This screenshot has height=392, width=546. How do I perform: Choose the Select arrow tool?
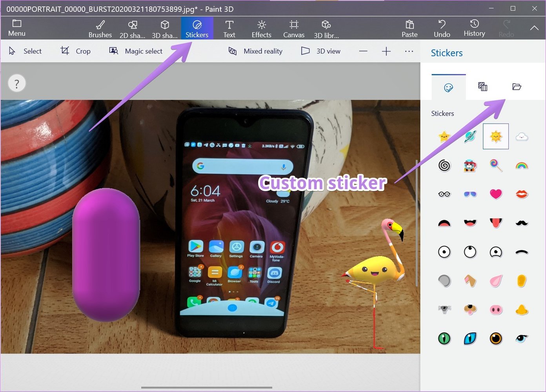[x=25, y=51]
